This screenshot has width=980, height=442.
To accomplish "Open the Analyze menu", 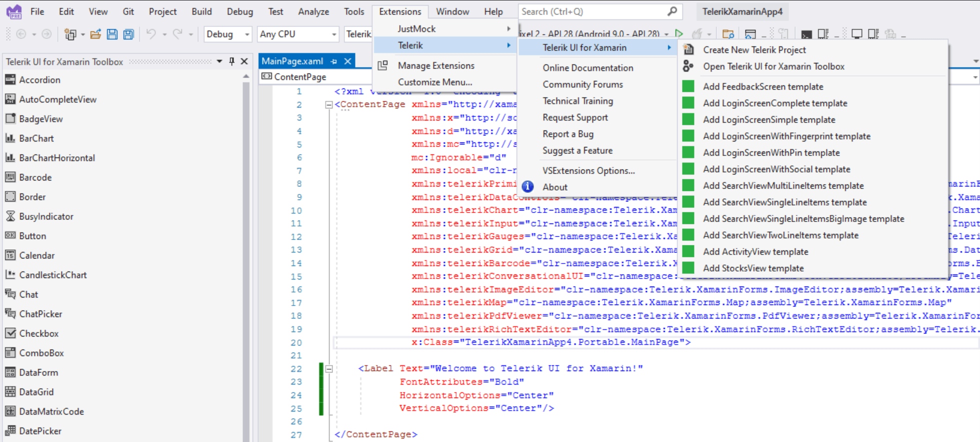I will click(313, 11).
